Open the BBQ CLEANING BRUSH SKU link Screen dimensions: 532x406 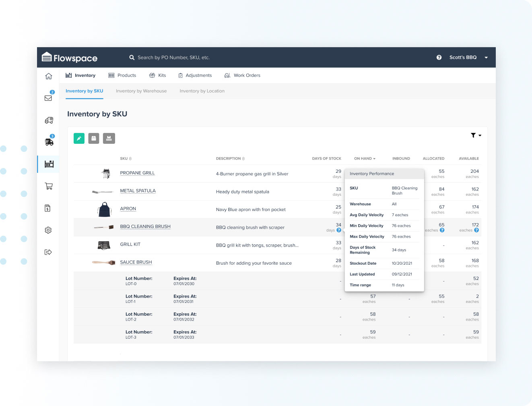145,227
